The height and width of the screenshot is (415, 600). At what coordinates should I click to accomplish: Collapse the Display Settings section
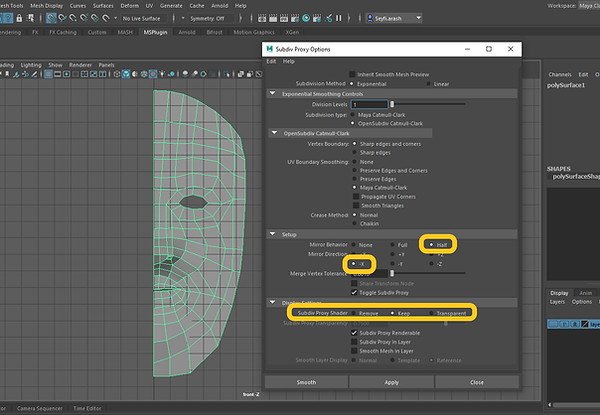click(x=272, y=302)
